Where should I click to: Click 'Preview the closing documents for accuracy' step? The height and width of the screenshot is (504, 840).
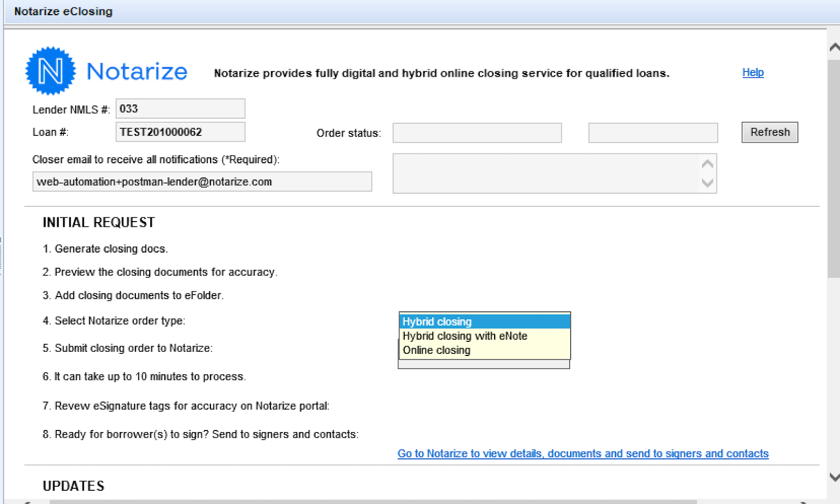coord(160,272)
